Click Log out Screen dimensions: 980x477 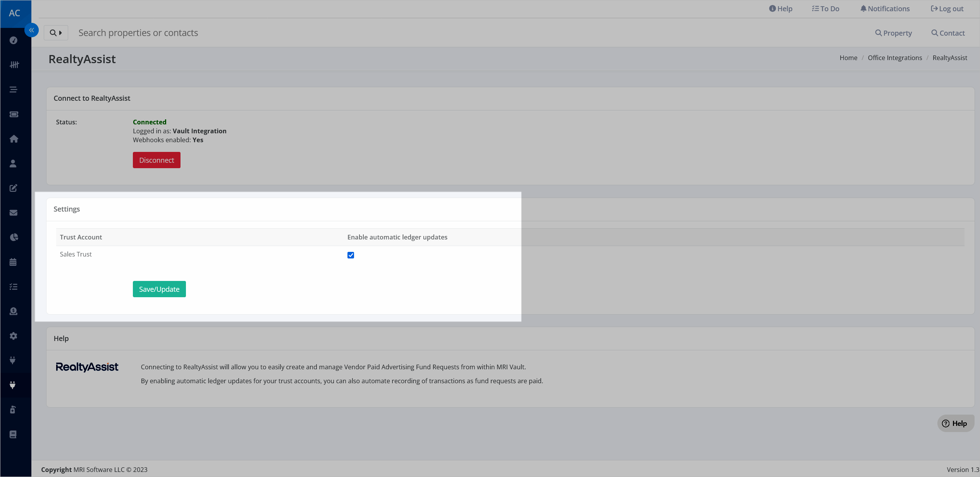point(947,9)
